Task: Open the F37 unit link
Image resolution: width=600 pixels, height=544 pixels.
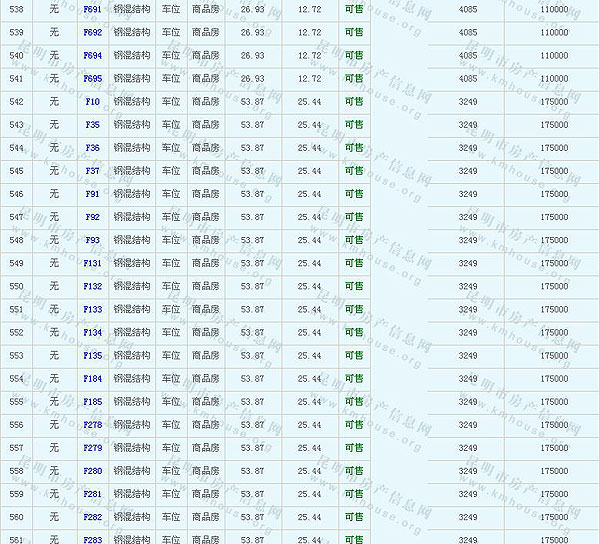Action: tap(92, 171)
